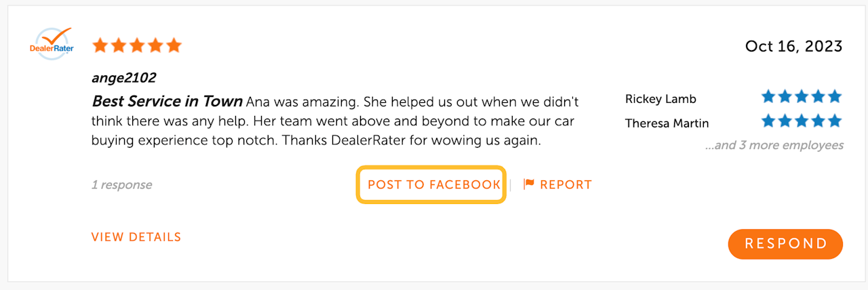Click the Oct 16, 2023 review date
The height and width of the screenshot is (290, 868).
(793, 46)
